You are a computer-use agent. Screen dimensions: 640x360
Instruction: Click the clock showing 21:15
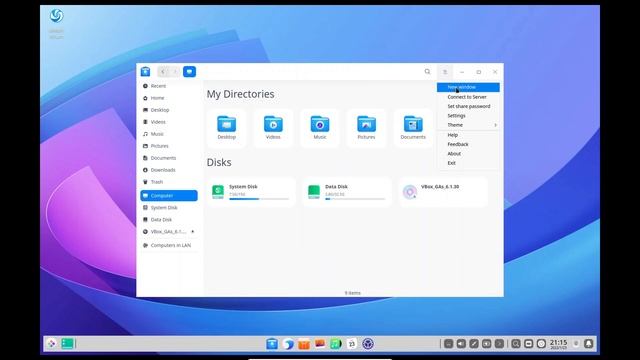coord(558,344)
